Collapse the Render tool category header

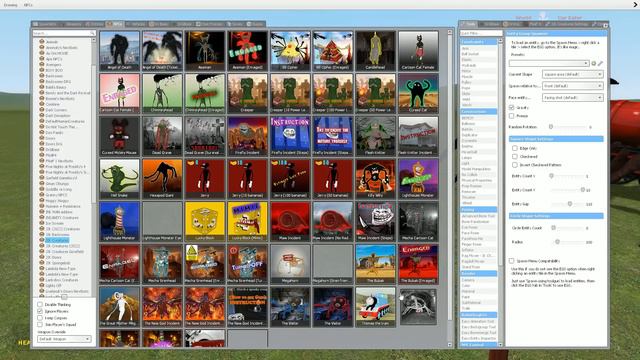[478, 273]
